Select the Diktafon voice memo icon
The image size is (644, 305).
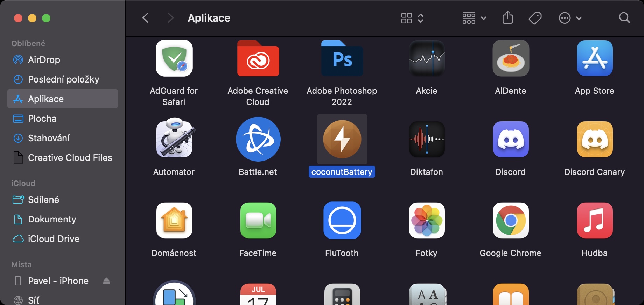click(427, 139)
